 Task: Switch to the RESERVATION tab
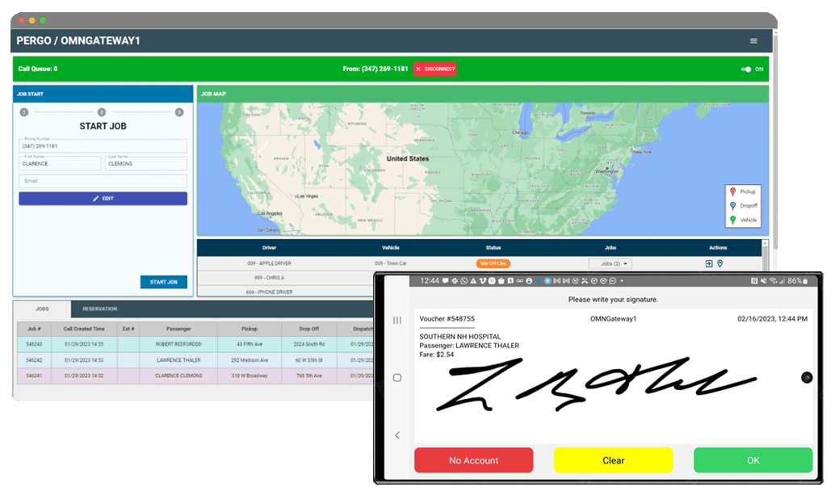point(99,309)
